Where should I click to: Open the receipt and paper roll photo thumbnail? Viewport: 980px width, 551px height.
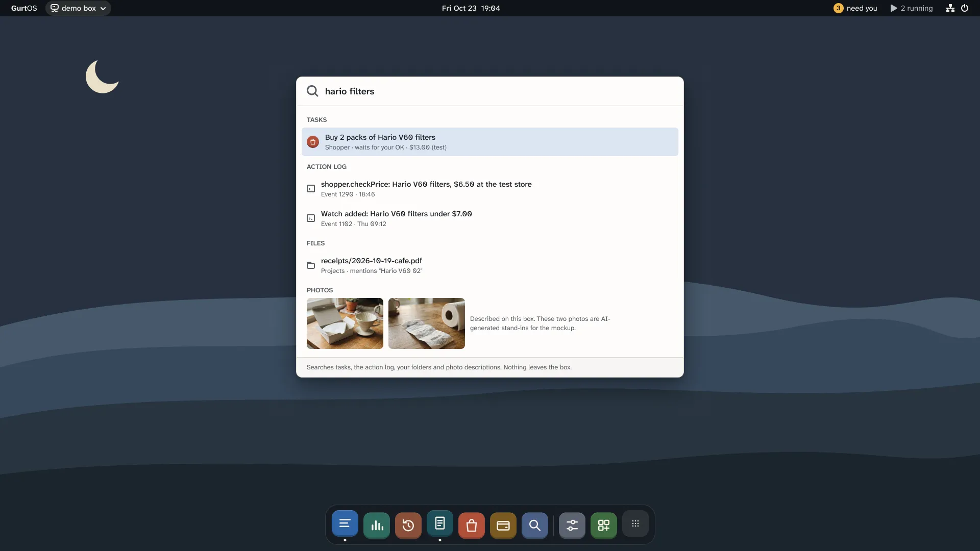tap(427, 323)
